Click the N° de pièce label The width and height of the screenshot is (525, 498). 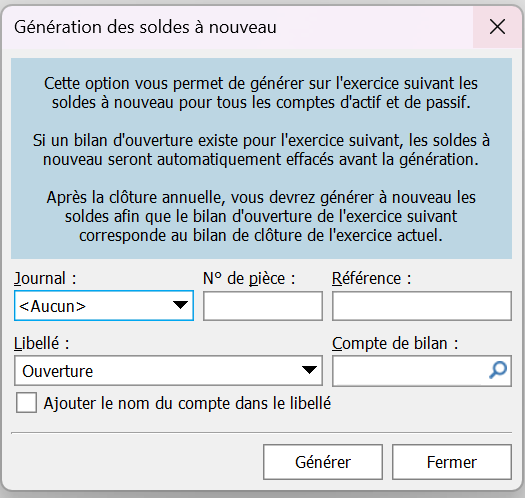coord(249,278)
